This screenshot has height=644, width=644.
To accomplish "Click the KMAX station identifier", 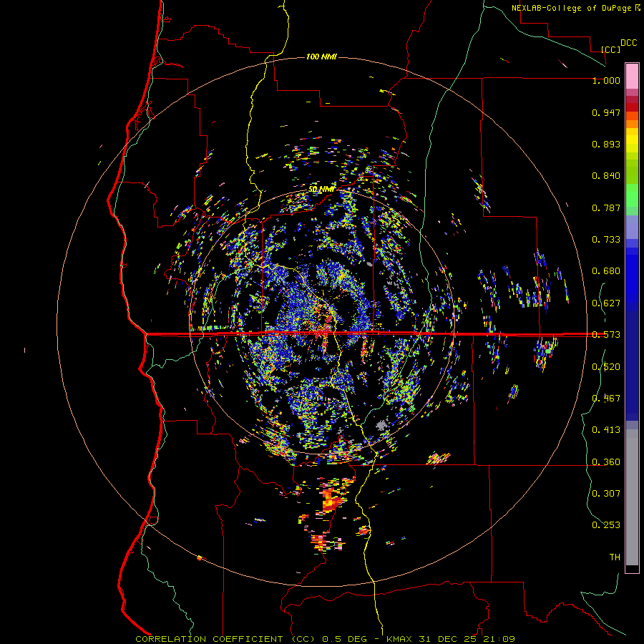I will click(401, 639).
